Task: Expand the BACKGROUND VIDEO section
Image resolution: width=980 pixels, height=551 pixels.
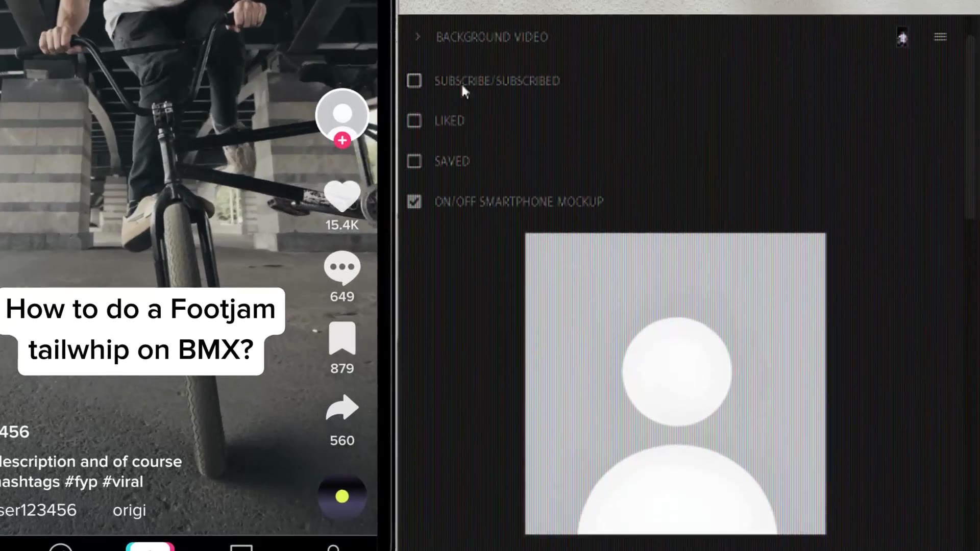Action: [416, 37]
